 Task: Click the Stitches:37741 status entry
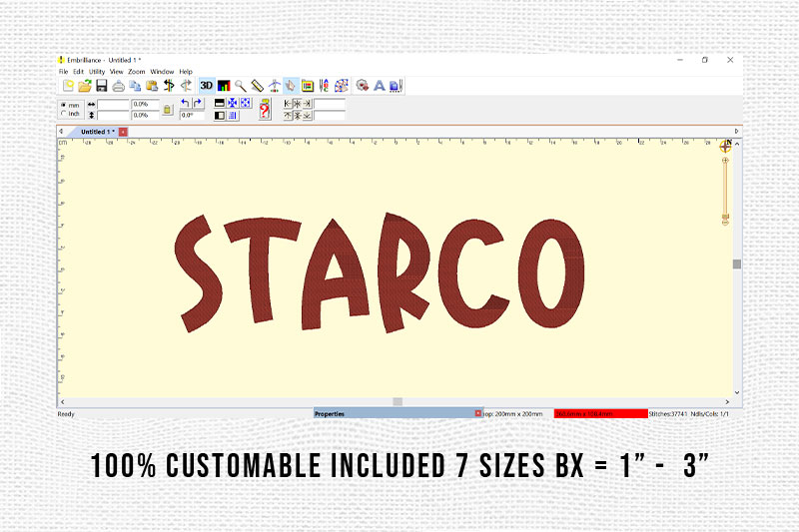pos(668,414)
